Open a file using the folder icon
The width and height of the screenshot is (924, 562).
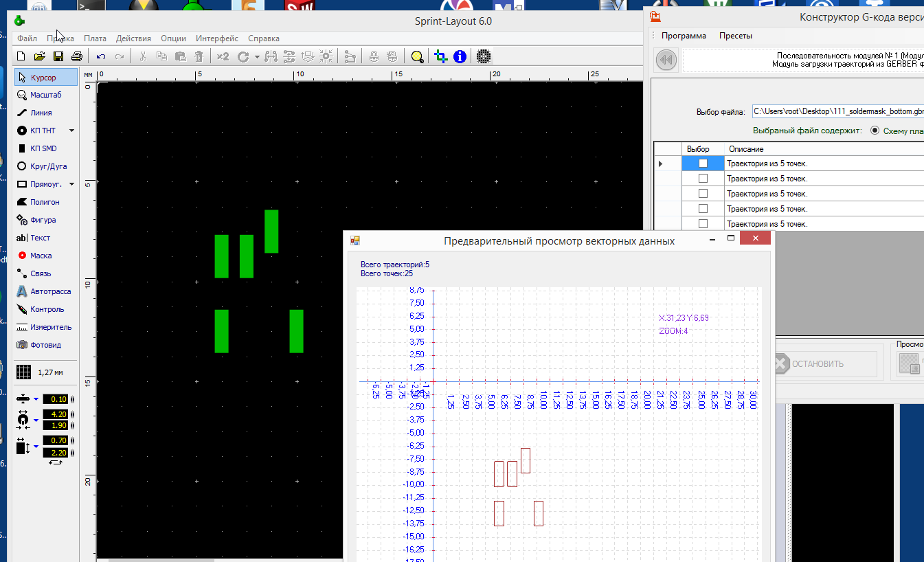click(x=40, y=56)
